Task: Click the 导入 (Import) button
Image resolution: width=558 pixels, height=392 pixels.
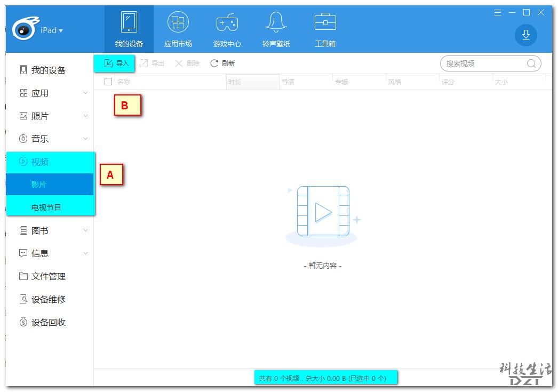Action: click(x=114, y=63)
